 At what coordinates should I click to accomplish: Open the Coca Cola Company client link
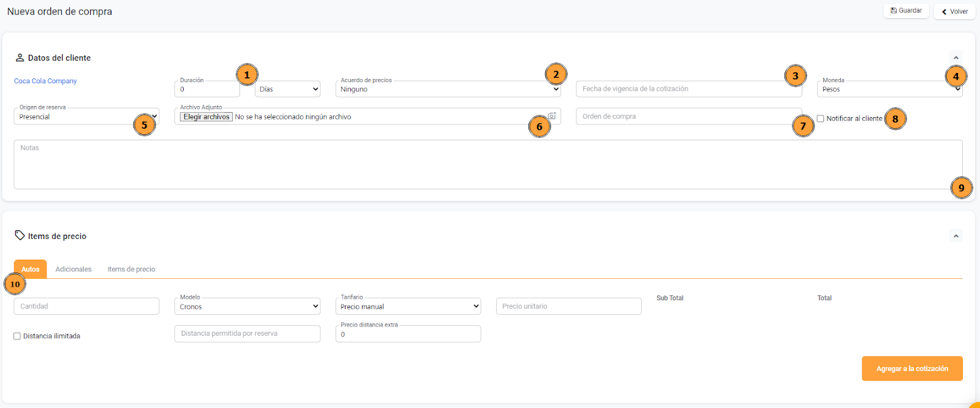45,81
